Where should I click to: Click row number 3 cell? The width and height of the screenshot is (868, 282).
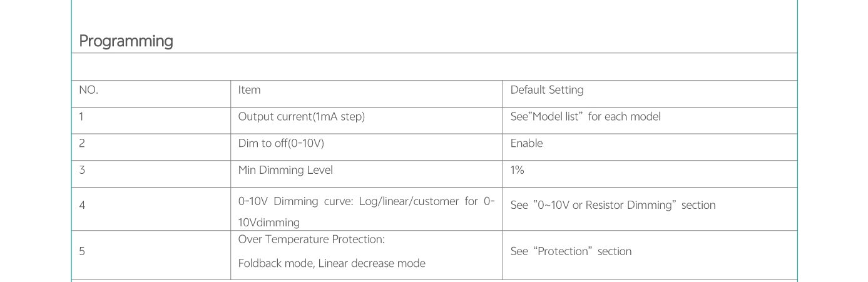(x=82, y=170)
